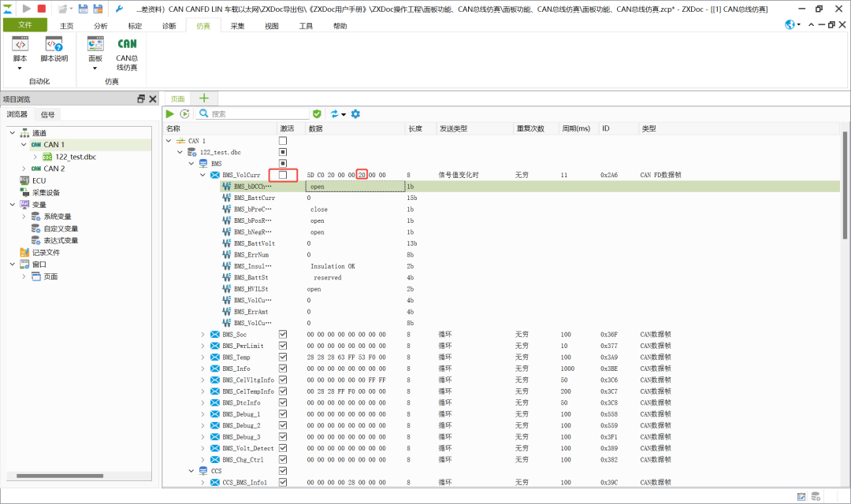
Task: Select the 122_test.dbc database icon in project tree
Action: tap(47, 157)
